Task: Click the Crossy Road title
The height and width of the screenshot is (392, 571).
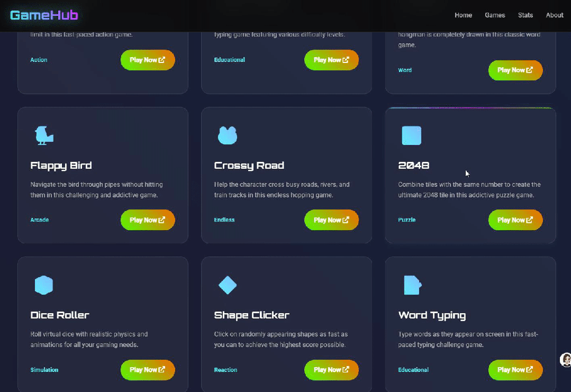Action: point(249,166)
